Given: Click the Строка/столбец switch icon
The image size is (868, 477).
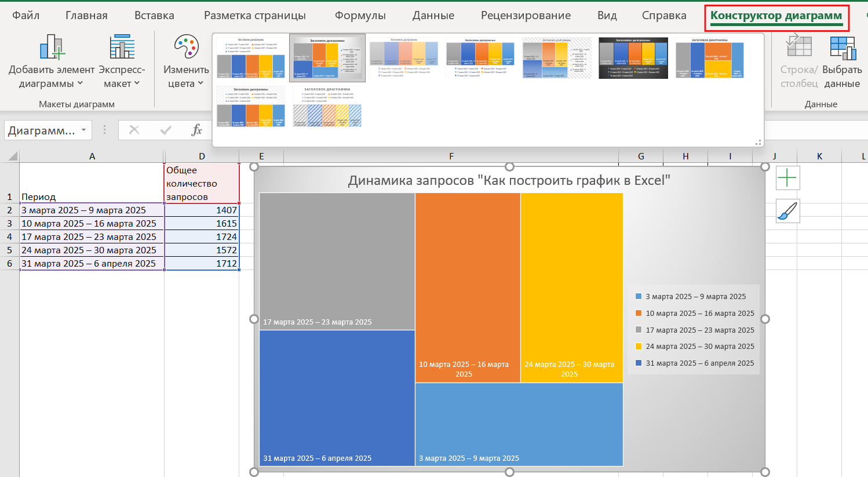Looking at the screenshot, I should point(798,46).
